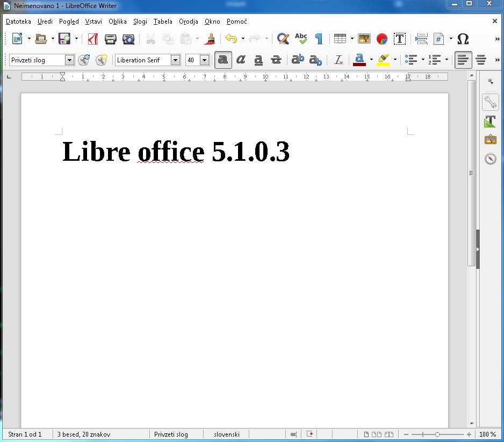Expand the Save dropdown arrow
The height and width of the screenshot is (442, 504).
click(x=76, y=39)
